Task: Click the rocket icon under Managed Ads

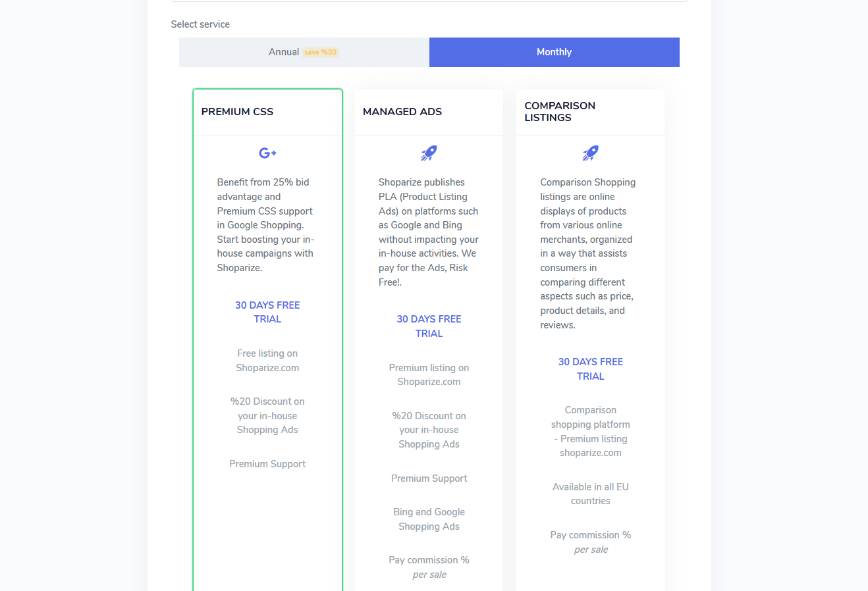Action: point(429,153)
